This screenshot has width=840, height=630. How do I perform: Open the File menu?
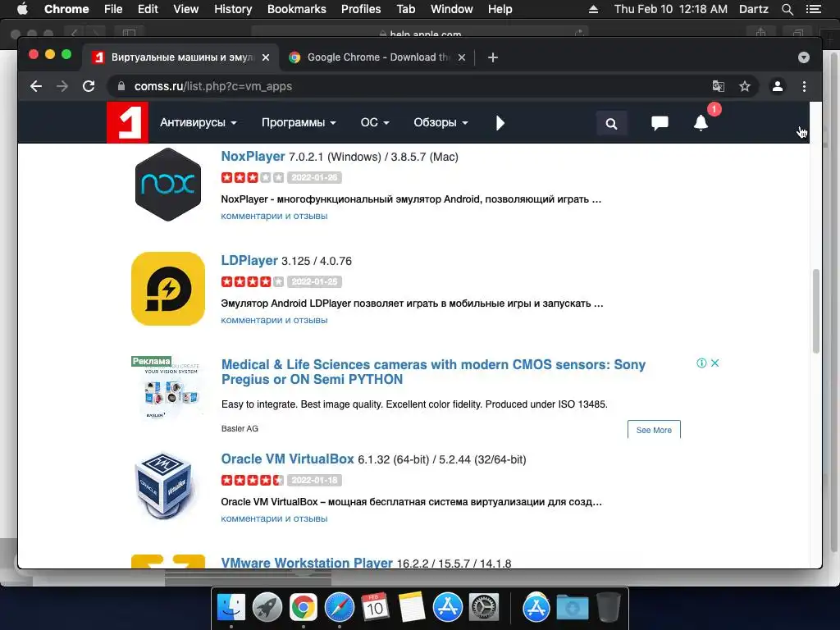pyautogui.click(x=113, y=9)
